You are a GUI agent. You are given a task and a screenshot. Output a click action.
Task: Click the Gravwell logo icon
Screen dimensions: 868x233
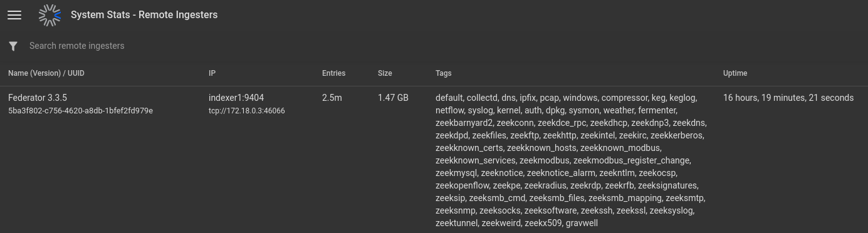[50, 15]
